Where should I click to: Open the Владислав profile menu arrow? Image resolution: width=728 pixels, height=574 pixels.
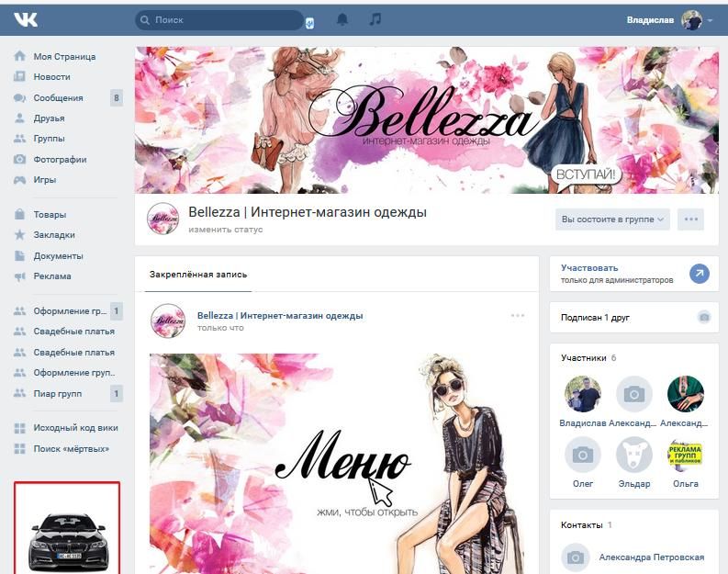[711, 20]
